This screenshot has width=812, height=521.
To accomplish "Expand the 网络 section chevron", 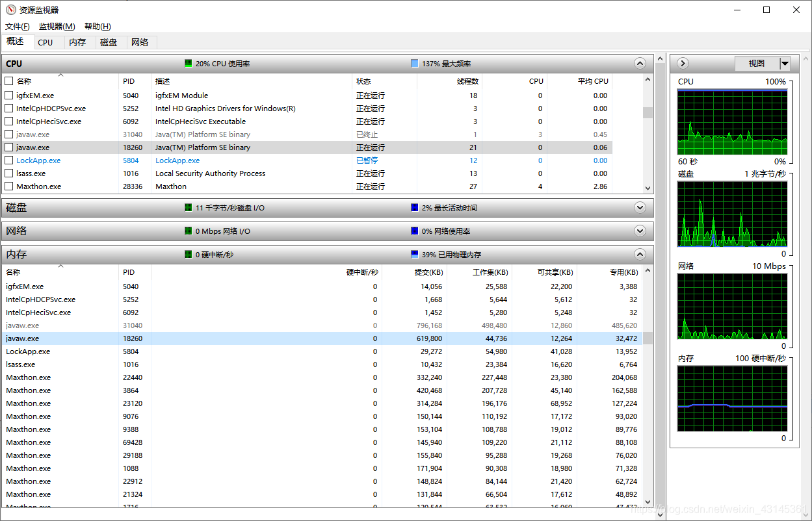I will click(640, 231).
